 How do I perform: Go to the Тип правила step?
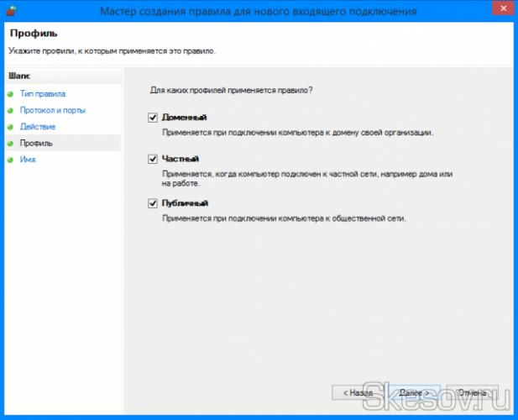click(42, 94)
